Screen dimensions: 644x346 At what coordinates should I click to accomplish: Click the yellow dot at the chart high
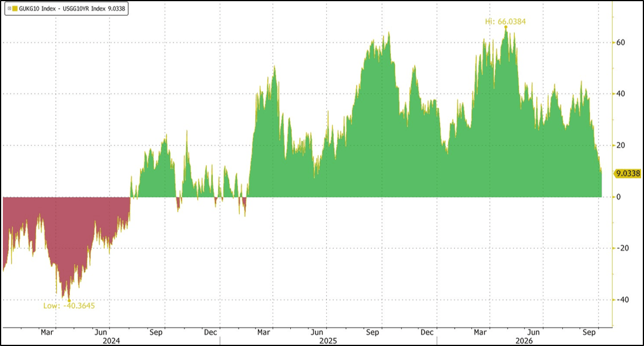pos(506,27)
